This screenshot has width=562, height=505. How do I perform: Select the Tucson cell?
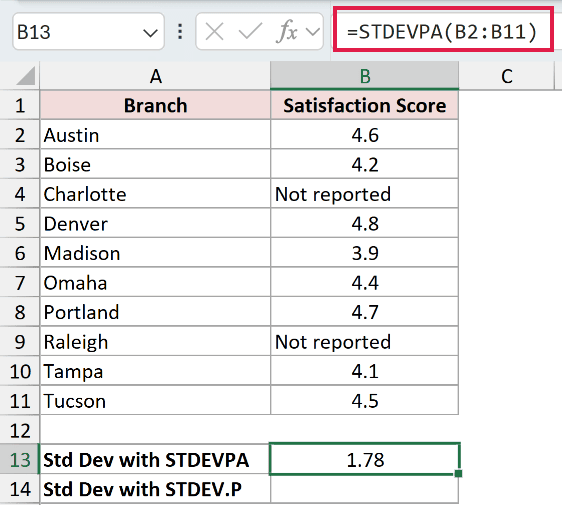coord(155,401)
